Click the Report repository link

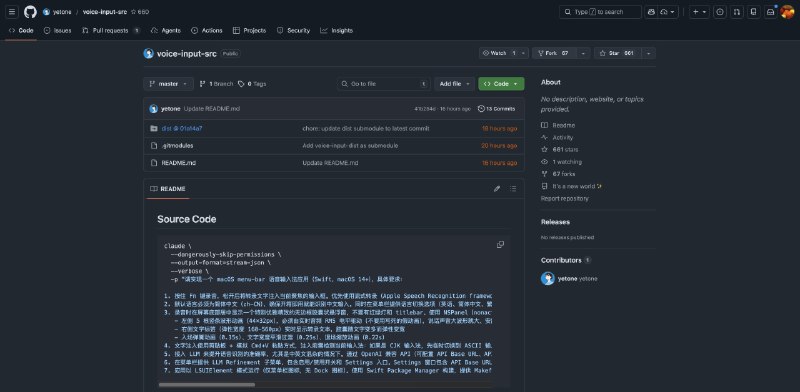point(564,199)
